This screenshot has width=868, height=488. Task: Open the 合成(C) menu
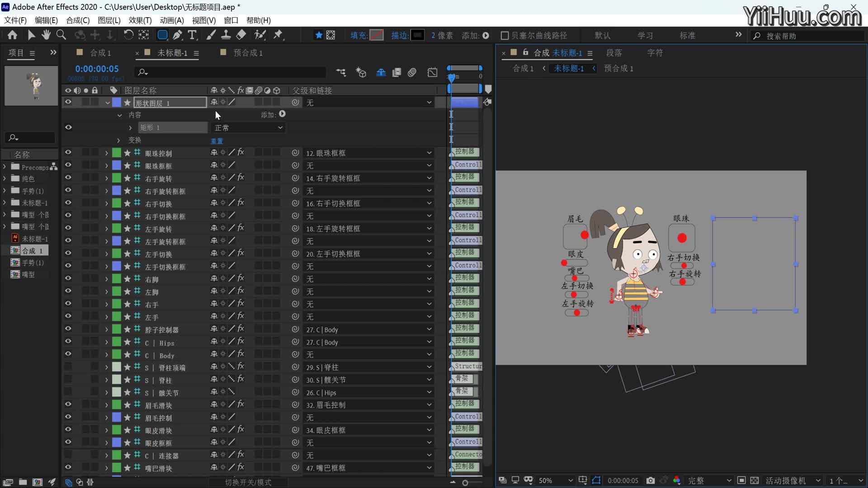78,20
